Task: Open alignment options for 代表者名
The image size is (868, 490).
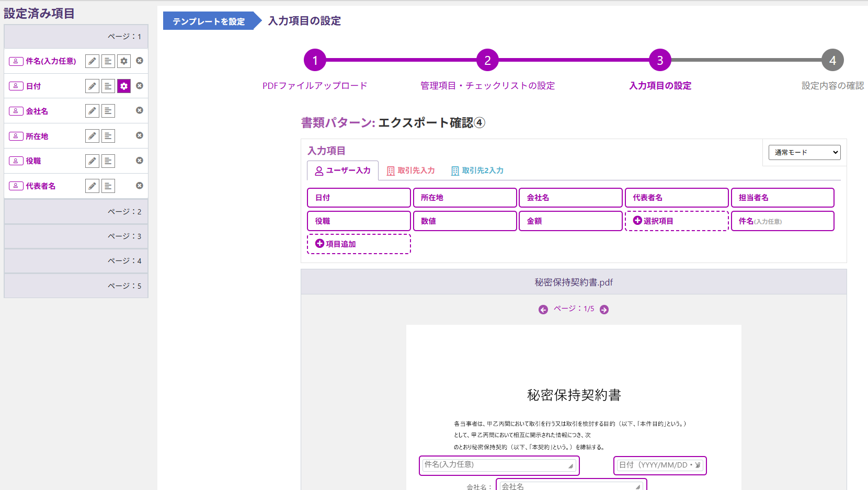Action: click(108, 186)
